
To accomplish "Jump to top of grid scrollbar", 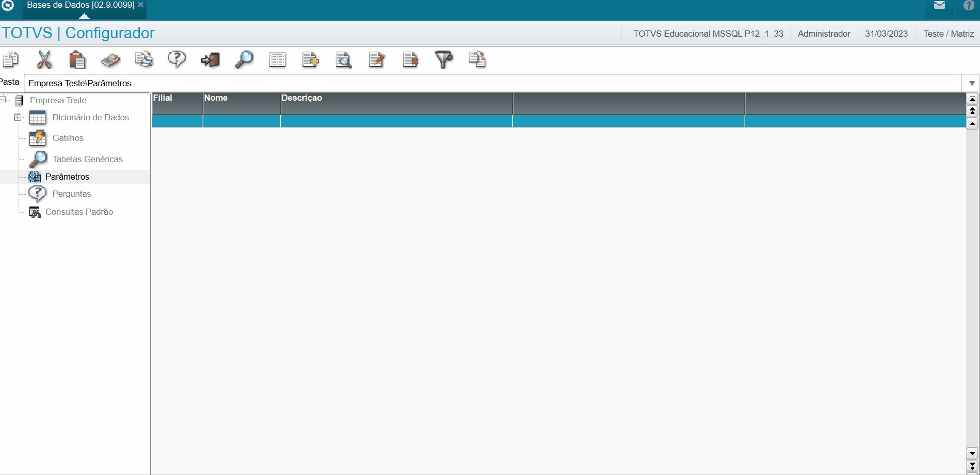I will click(x=972, y=99).
